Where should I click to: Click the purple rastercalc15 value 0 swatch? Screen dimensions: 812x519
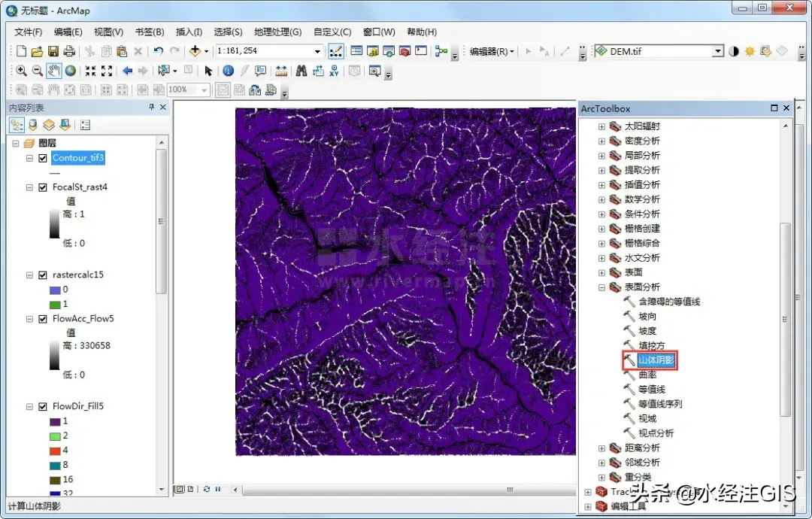54,290
